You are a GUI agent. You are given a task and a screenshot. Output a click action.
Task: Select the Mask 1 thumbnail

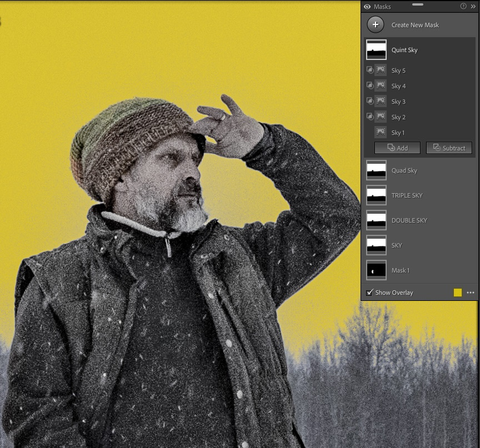pyautogui.click(x=376, y=270)
